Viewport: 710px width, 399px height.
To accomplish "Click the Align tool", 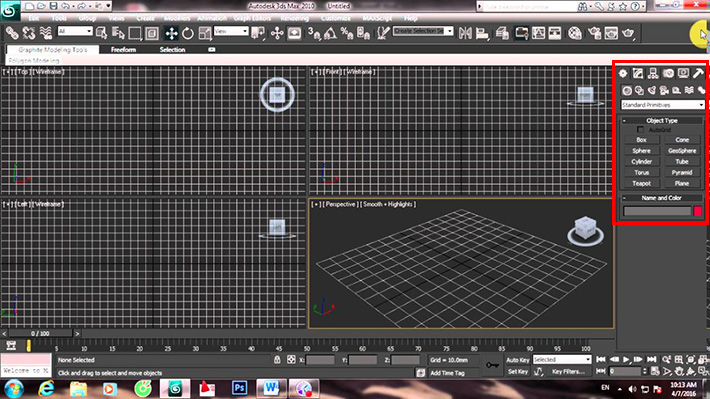I will (x=482, y=33).
